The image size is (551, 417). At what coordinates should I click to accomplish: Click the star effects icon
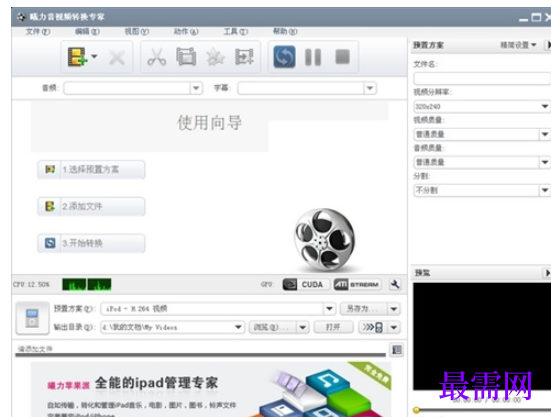(x=215, y=57)
